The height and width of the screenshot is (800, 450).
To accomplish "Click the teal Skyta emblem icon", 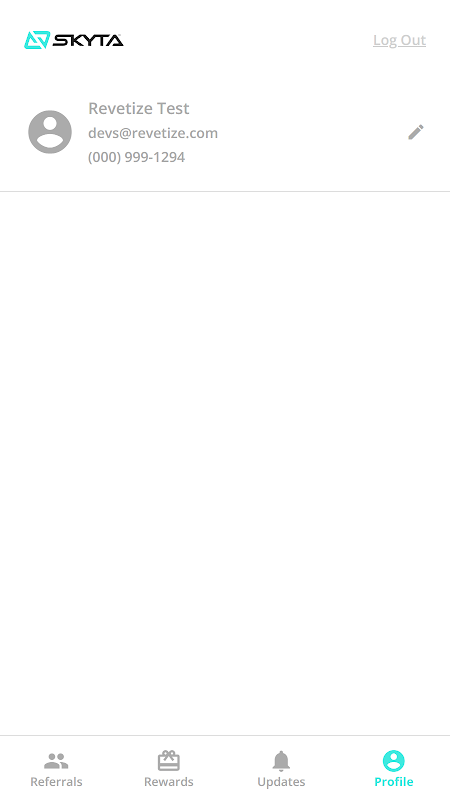I will (x=37, y=40).
